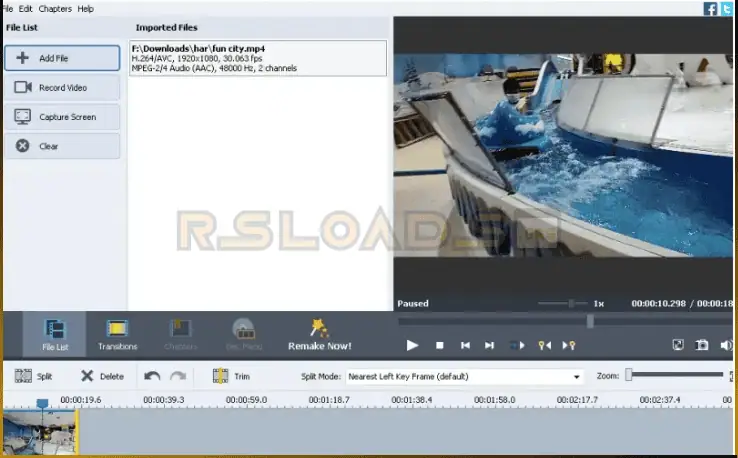Viewport: 738px width, 458px height.
Task: Mute the preview volume speaker
Action: tap(727, 345)
